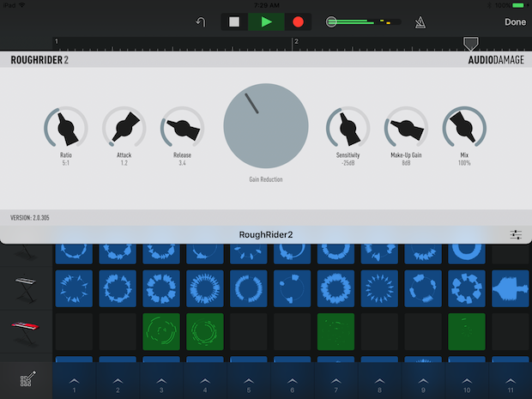Play the blue loop cell in keyboard row column 10

(467, 288)
